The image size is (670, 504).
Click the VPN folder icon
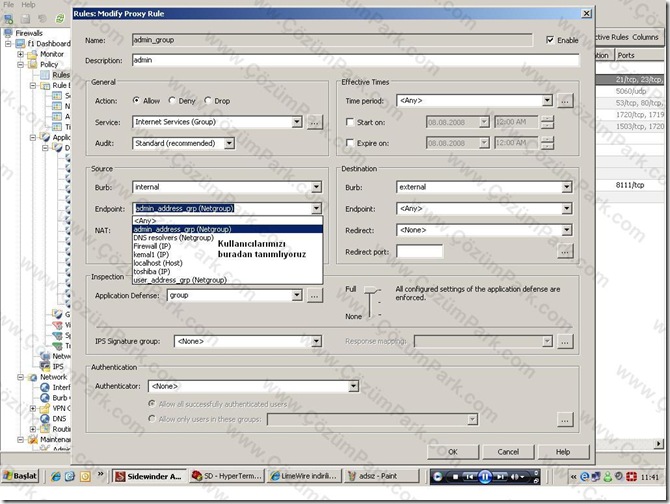tap(45, 408)
